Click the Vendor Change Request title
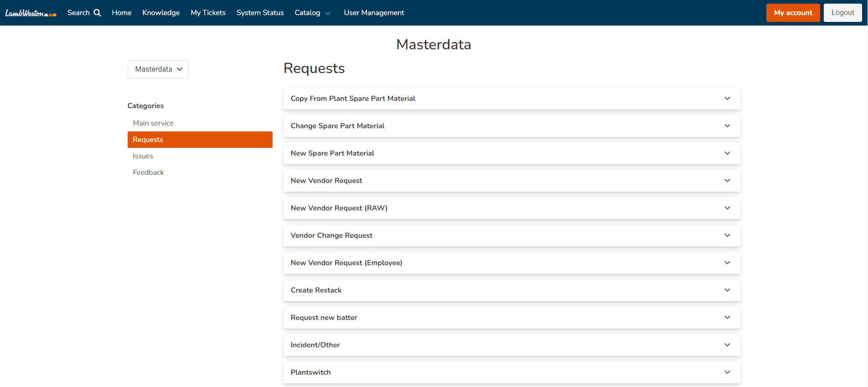 (331, 235)
